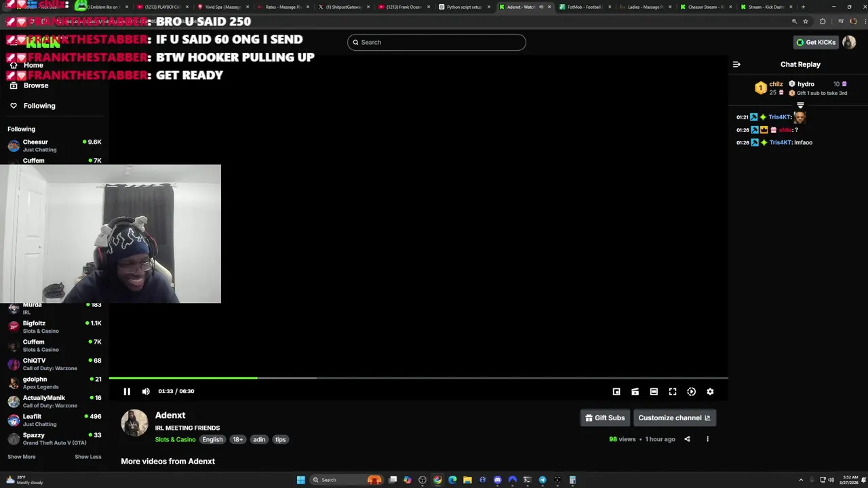Select the English tag
This screenshot has width=868, height=488.
point(212,439)
